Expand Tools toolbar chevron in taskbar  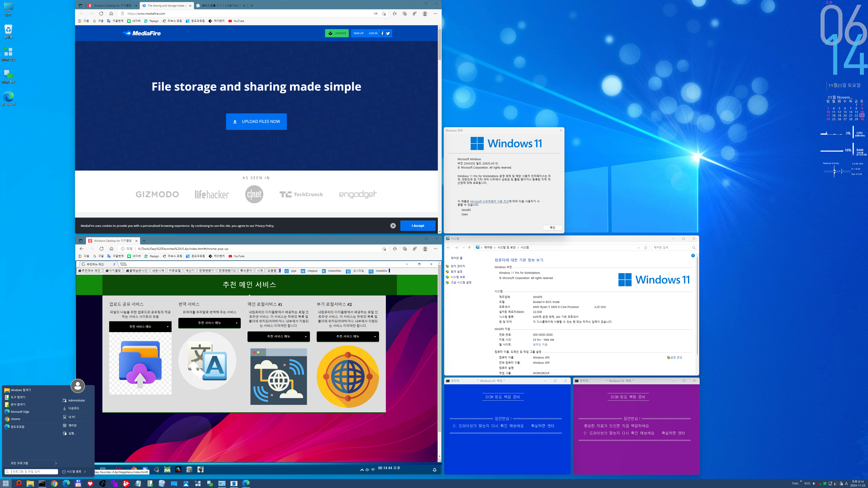coord(801,481)
